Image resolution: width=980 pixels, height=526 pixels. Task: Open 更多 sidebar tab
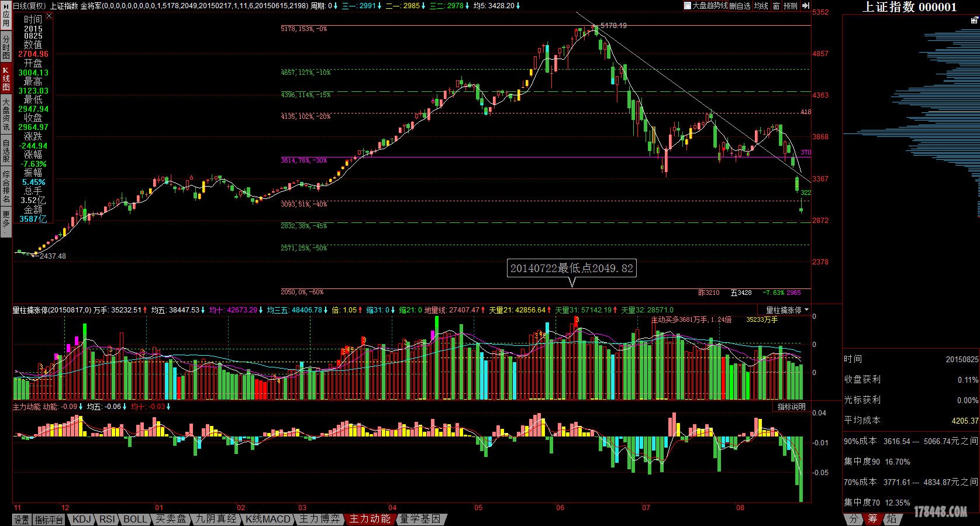coord(6,221)
